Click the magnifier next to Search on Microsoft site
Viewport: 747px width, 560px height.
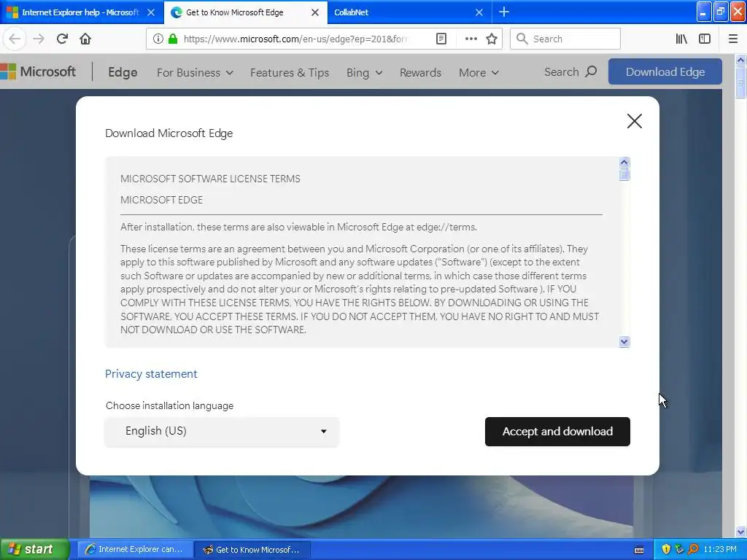tap(591, 72)
